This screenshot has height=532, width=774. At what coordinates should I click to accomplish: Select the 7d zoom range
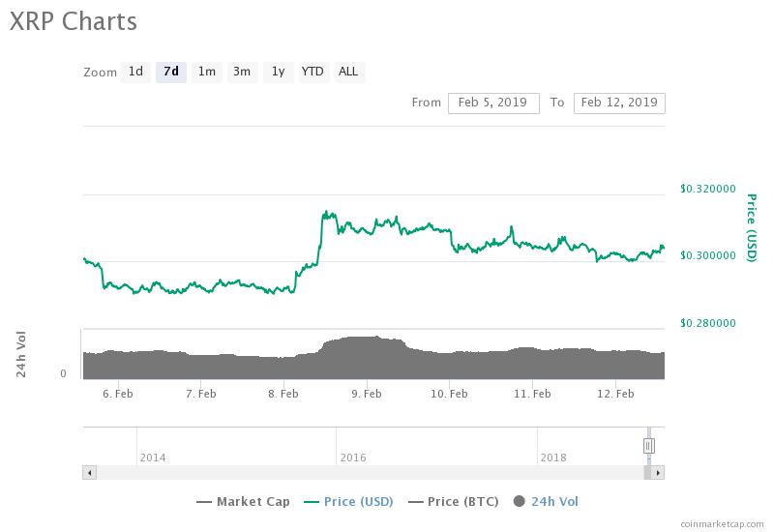tap(171, 72)
